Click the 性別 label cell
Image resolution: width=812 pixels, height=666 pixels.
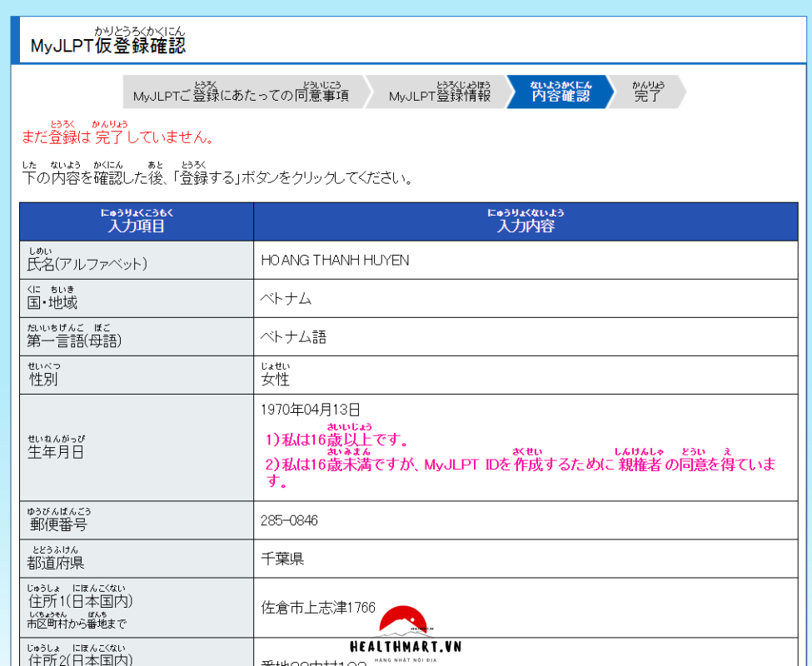point(137,375)
